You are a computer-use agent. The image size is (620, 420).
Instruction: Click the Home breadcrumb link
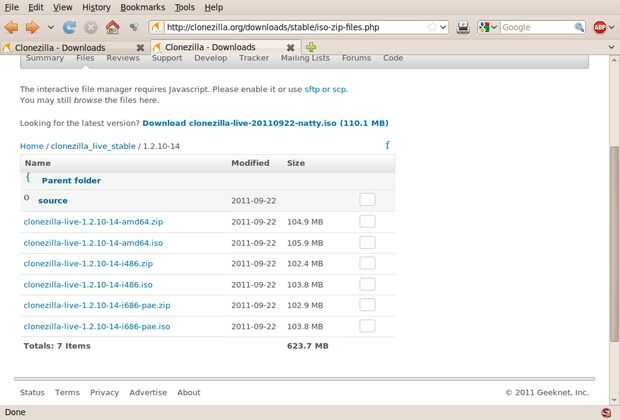[x=32, y=146]
